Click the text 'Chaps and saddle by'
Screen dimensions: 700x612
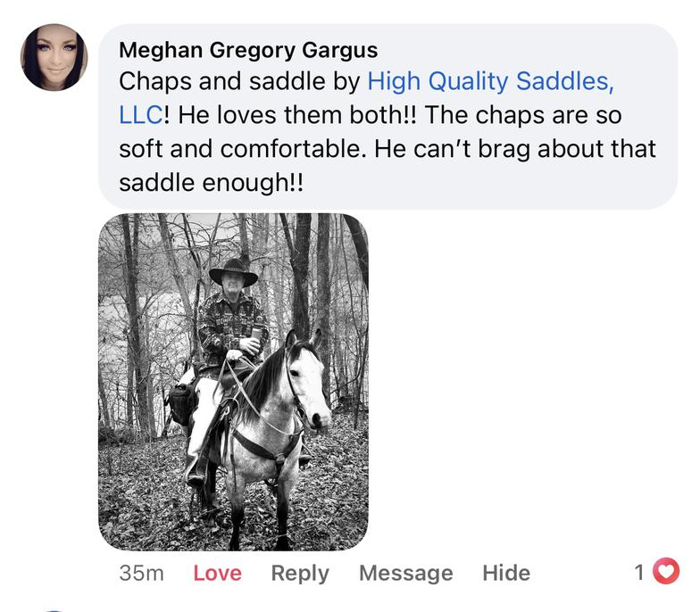(x=239, y=82)
